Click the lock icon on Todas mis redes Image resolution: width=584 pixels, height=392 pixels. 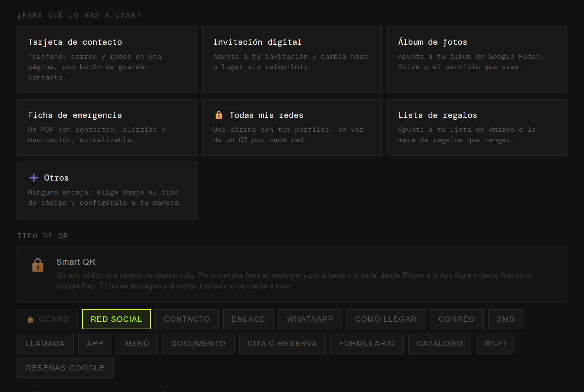(x=219, y=115)
